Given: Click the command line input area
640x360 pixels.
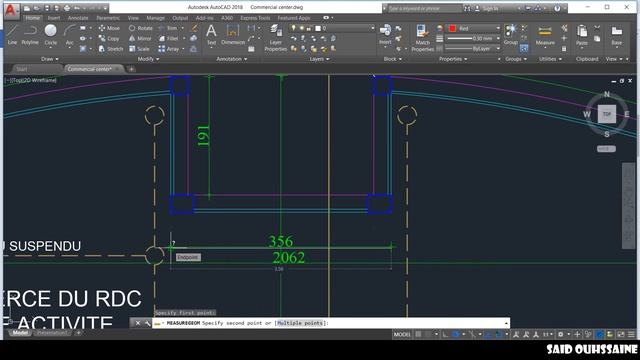Looking at the screenshot, I should click(331, 323).
